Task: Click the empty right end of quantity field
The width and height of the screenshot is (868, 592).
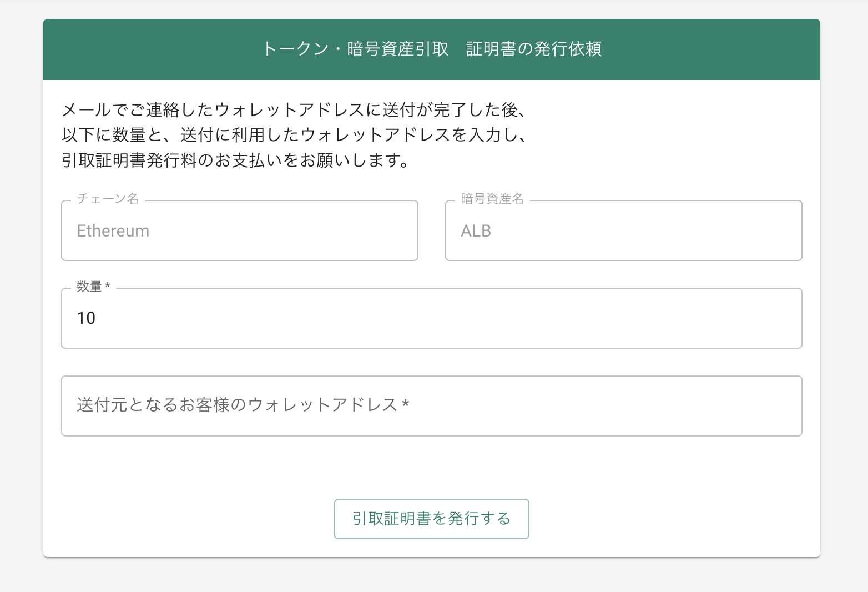Action: tap(721, 318)
